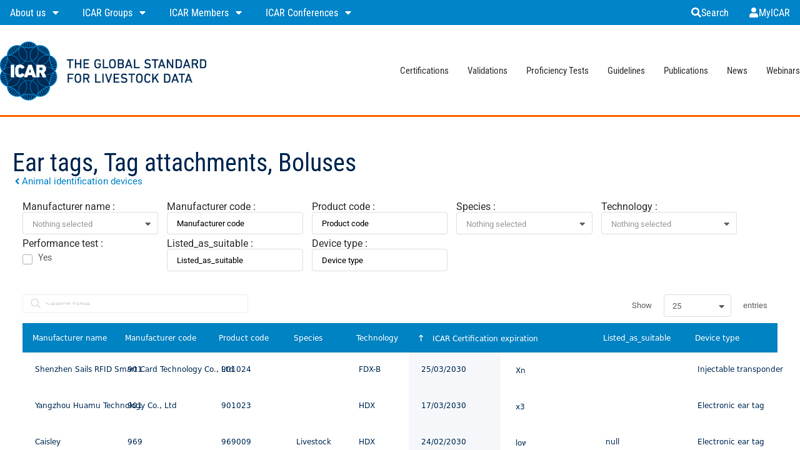Image resolution: width=800 pixels, height=450 pixels.
Task: Sort table by Manufacturer name column
Action: point(69,338)
